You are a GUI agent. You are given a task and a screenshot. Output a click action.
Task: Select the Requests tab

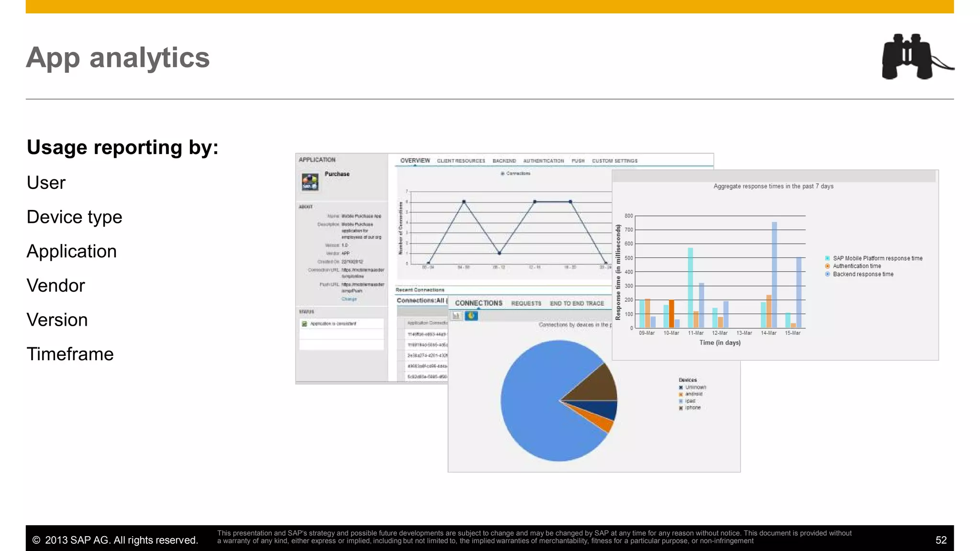(526, 303)
